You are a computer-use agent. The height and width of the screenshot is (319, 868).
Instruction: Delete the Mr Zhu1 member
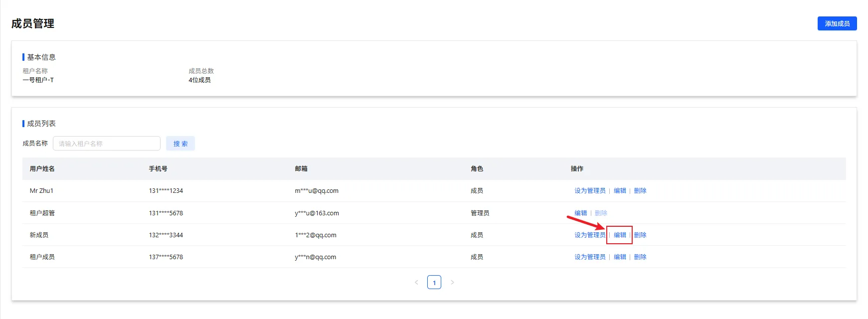coord(640,191)
